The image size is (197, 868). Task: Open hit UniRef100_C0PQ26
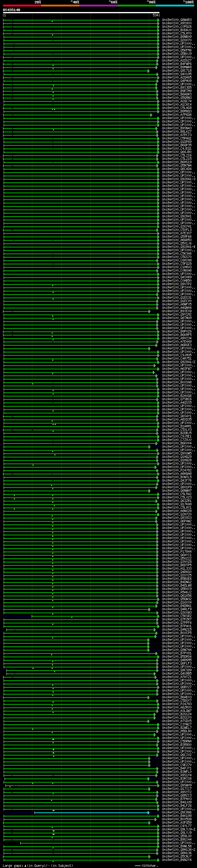[x=177, y=26]
